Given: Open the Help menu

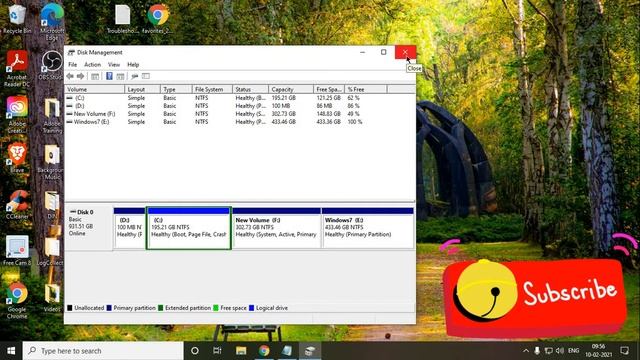Looking at the screenshot, I should pyautogui.click(x=133, y=64).
